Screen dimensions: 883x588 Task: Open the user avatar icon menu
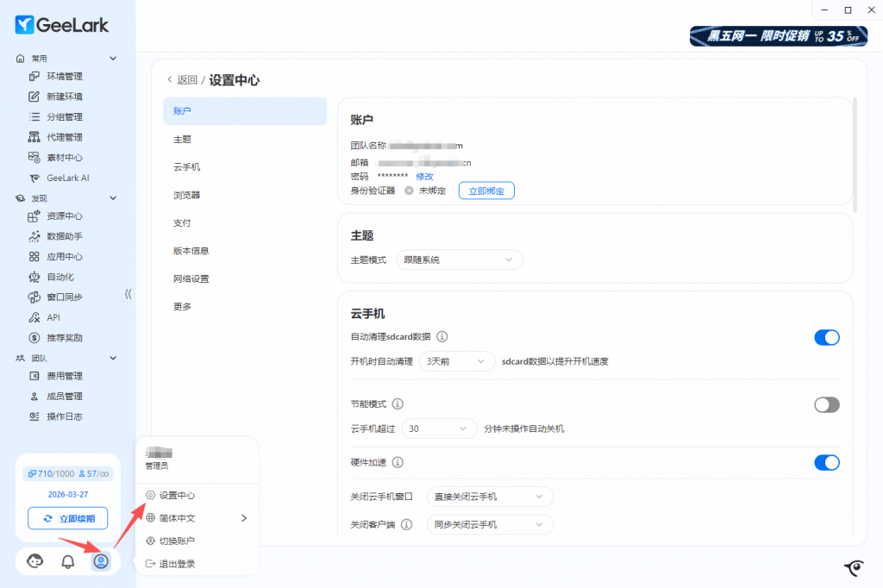point(101,561)
